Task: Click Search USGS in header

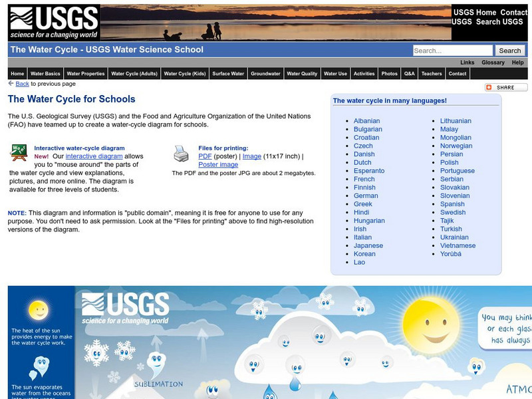Action: click(499, 22)
